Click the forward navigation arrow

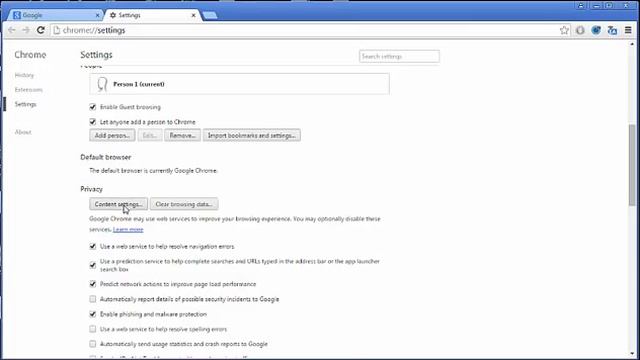(x=26, y=30)
